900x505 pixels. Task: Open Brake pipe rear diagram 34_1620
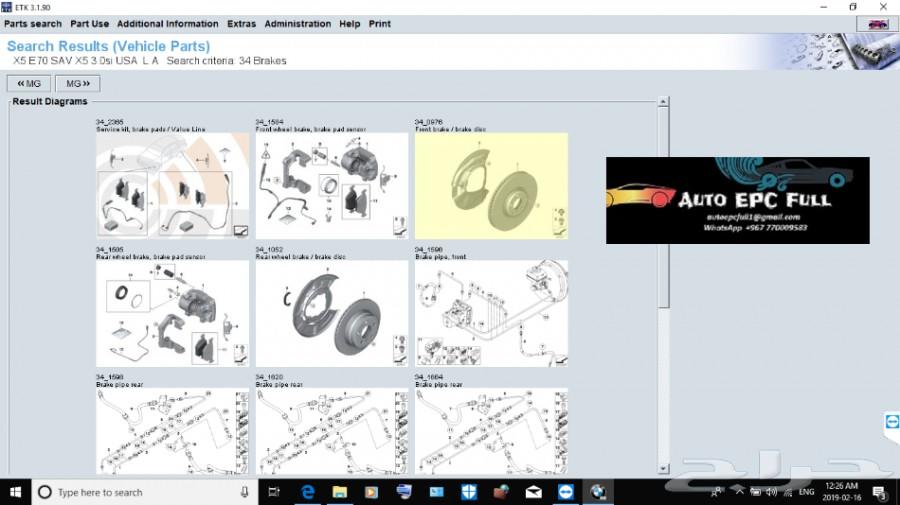tap(332, 432)
